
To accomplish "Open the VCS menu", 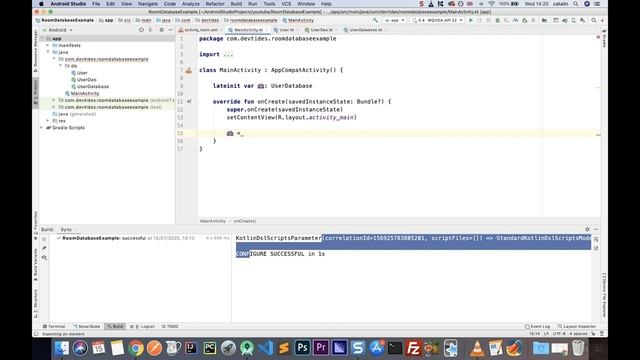I will [x=286, y=4].
